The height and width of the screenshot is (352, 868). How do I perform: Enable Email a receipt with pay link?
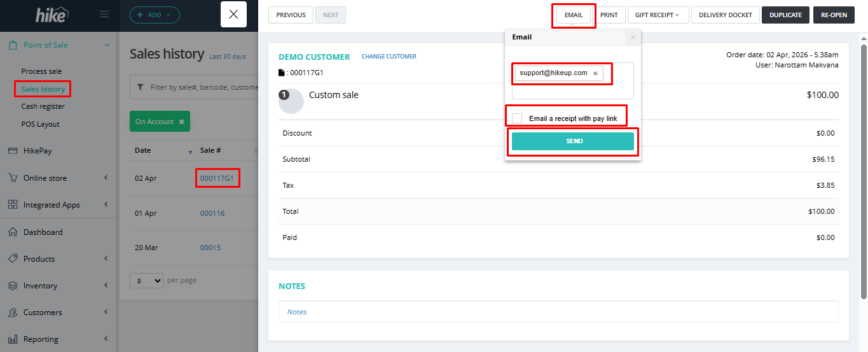[517, 118]
